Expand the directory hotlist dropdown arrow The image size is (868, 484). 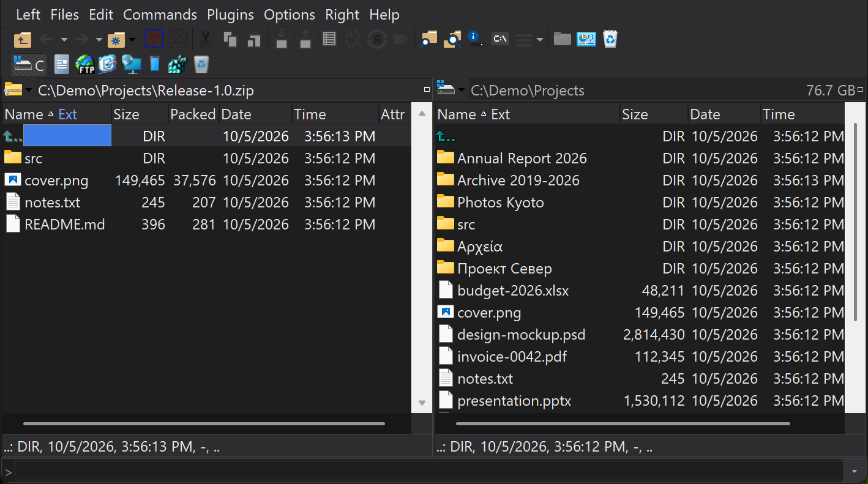pyautogui.click(x=132, y=40)
